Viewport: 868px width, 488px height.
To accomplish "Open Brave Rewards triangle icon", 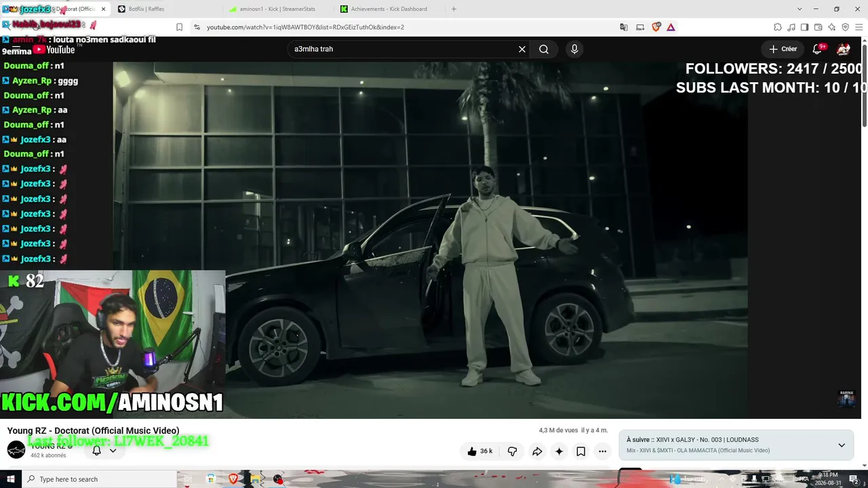I will 671,27.
